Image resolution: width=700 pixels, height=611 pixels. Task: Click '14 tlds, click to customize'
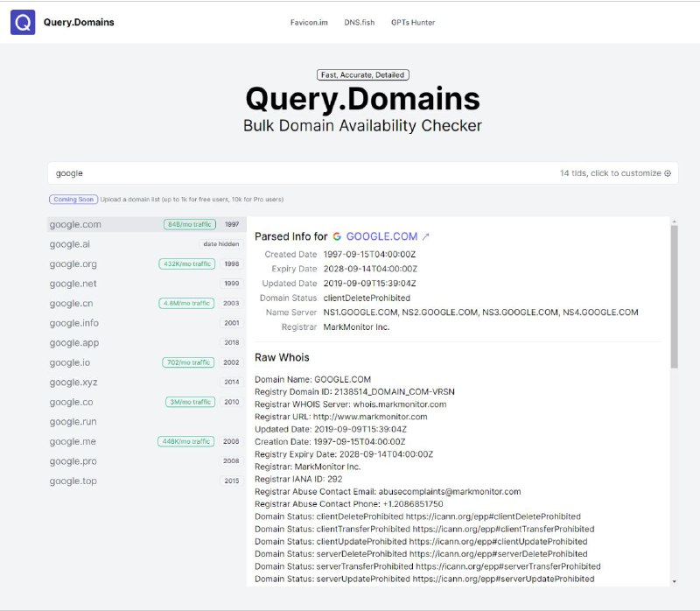pos(611,173)
